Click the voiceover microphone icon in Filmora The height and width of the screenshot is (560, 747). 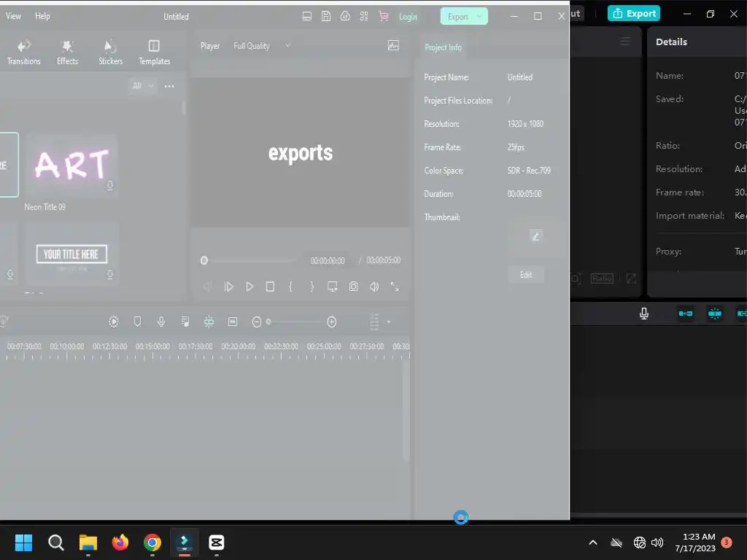click(161, 322)
